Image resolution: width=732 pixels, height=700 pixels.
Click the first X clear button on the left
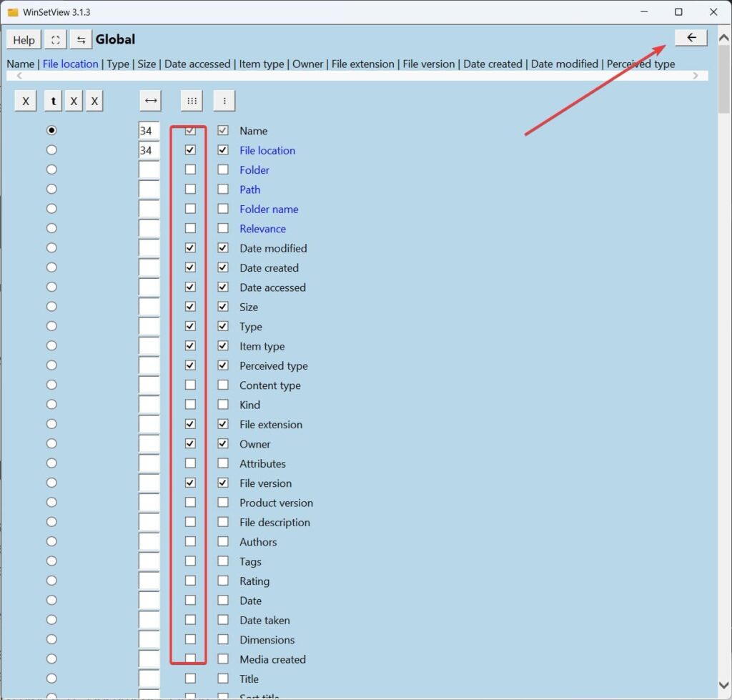coord(25,101)
